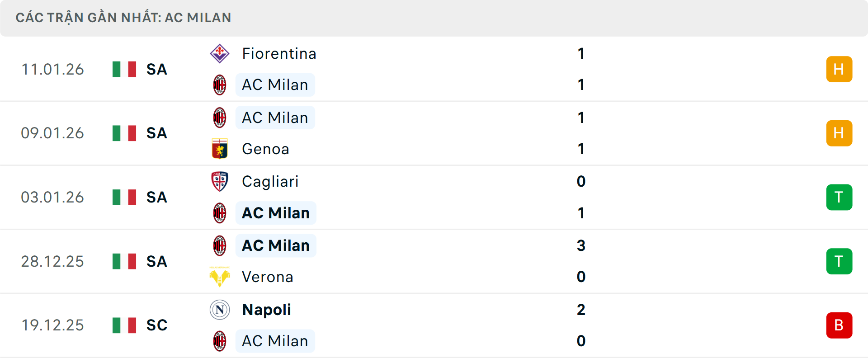Click the Italy flag next to the SC match

[124, 325]
